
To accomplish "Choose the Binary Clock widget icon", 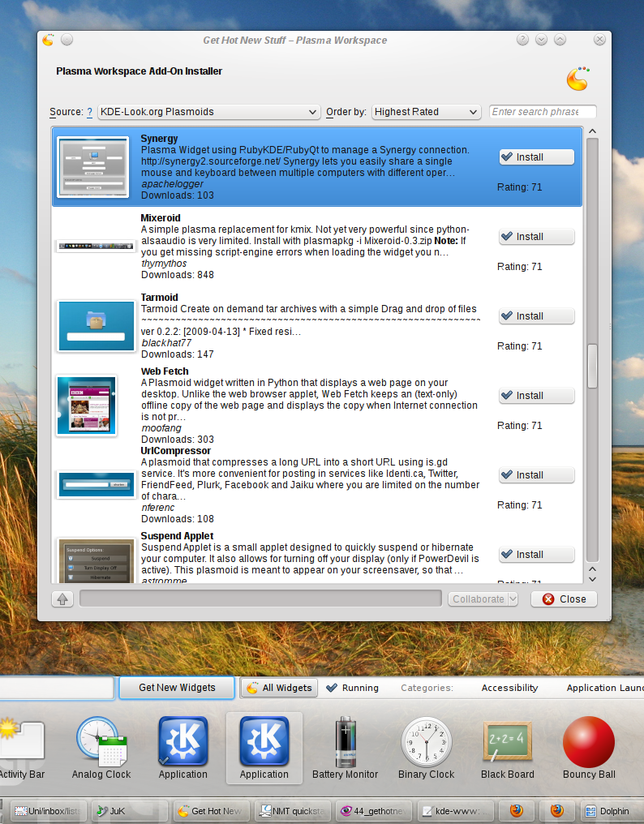I will pyautogui.click(x=427, y=741).
